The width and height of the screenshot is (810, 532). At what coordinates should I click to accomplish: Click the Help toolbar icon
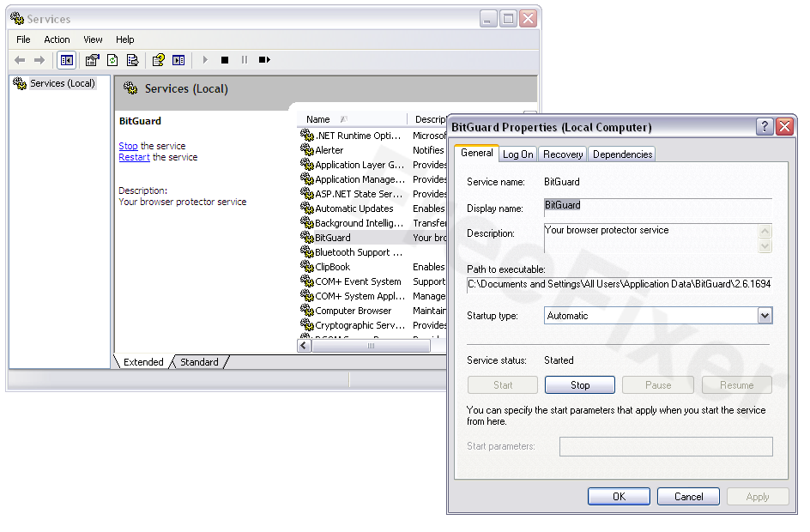[x=159, y=60]
